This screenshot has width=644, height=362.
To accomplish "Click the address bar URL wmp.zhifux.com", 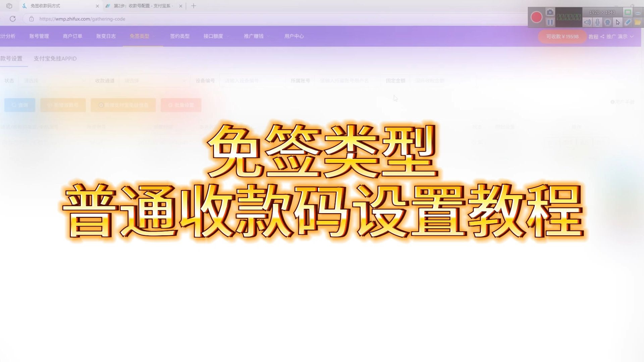I will (82, 19).
